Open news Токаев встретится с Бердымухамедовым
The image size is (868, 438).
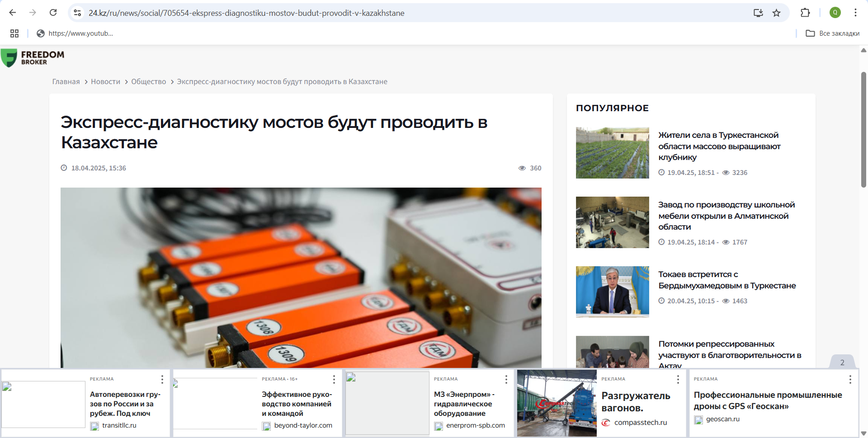[x=727, y=280]
